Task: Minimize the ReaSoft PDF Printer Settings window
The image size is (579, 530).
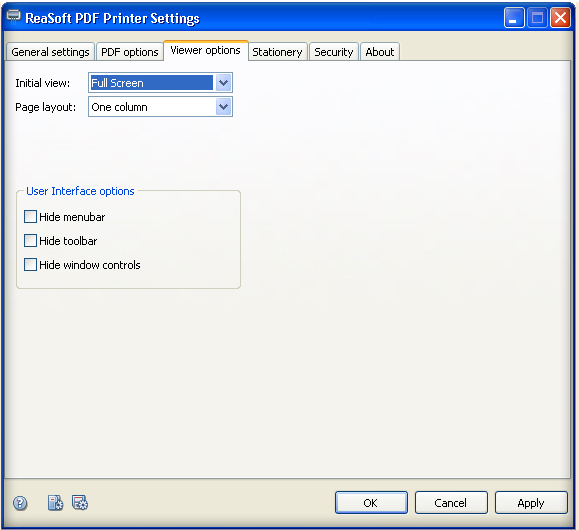Action: click(x=514, y=18)
